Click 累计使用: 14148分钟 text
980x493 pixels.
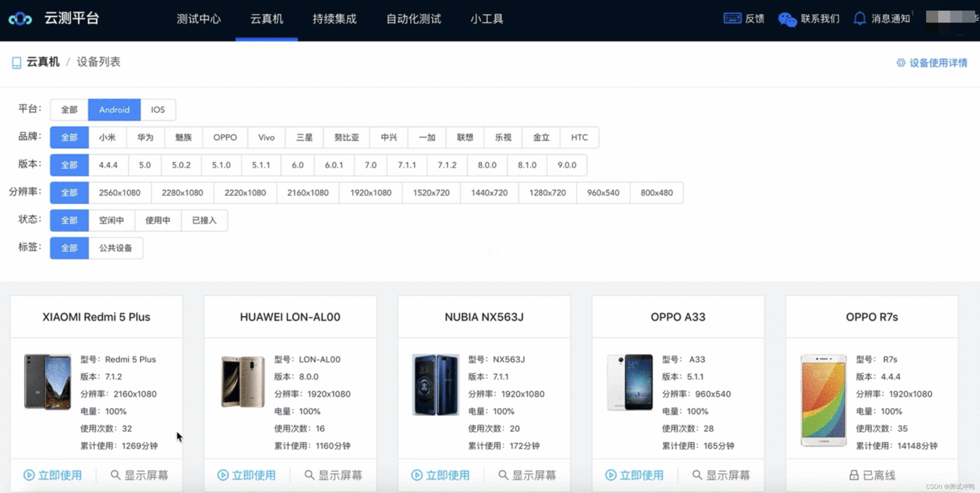pos(896,446)
